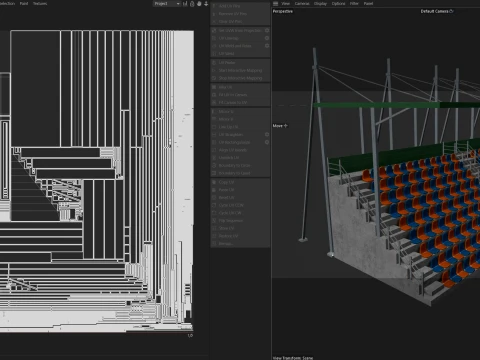Click the Store UV command
The image size is (480, 360).
[x=240, y=228]
